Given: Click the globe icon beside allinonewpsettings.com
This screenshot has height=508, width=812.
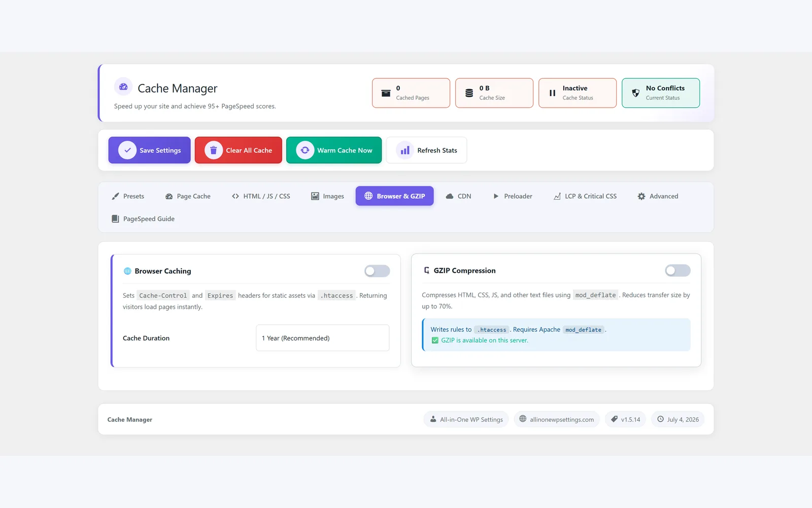Looking at the screenshot, I should (523, 419).
